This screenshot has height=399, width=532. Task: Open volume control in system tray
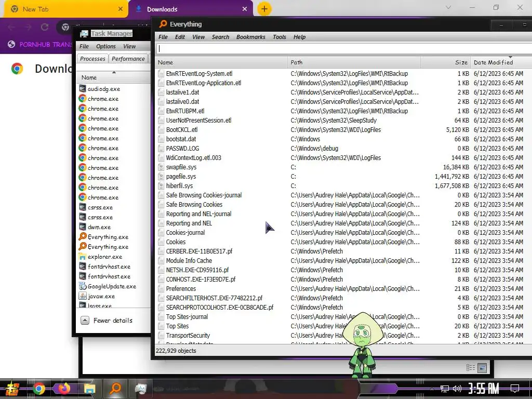click(x=457, y=389)
